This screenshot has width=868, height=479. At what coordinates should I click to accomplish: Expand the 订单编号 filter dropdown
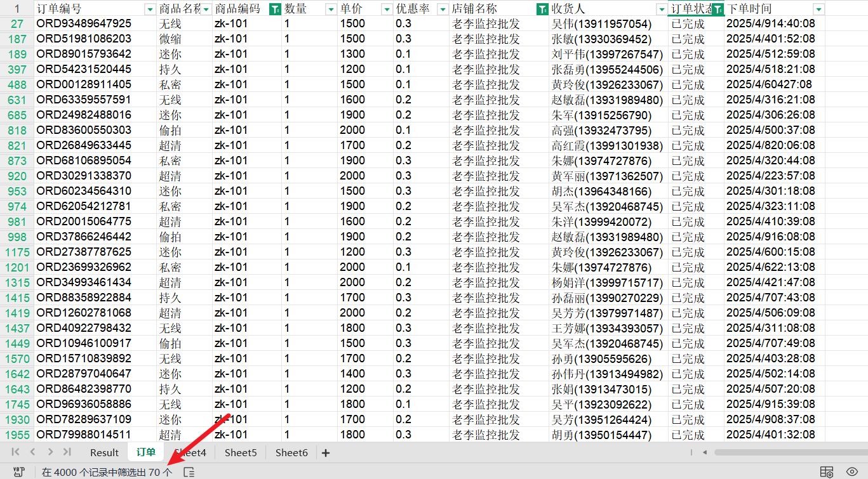click(150, 9)
